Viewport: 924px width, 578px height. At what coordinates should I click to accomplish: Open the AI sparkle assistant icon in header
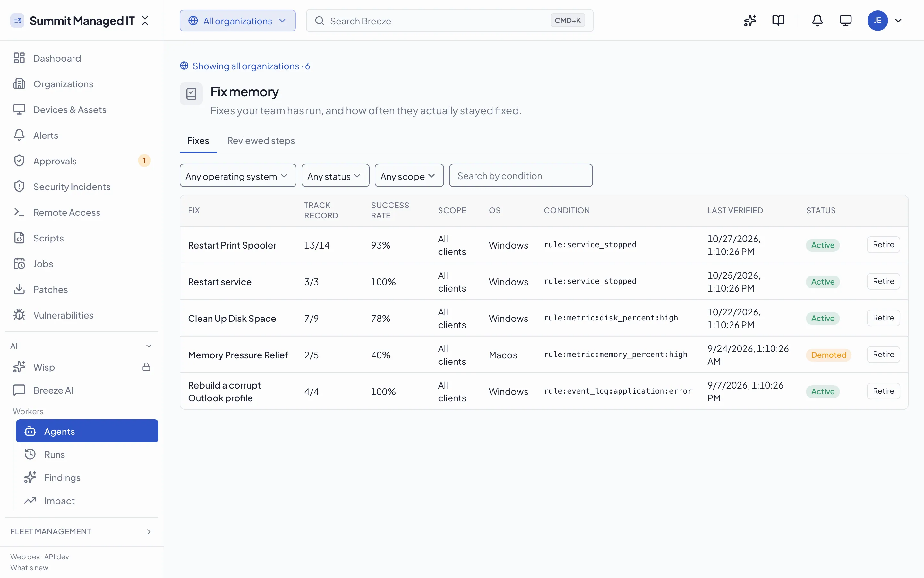(x=750, y=21)
